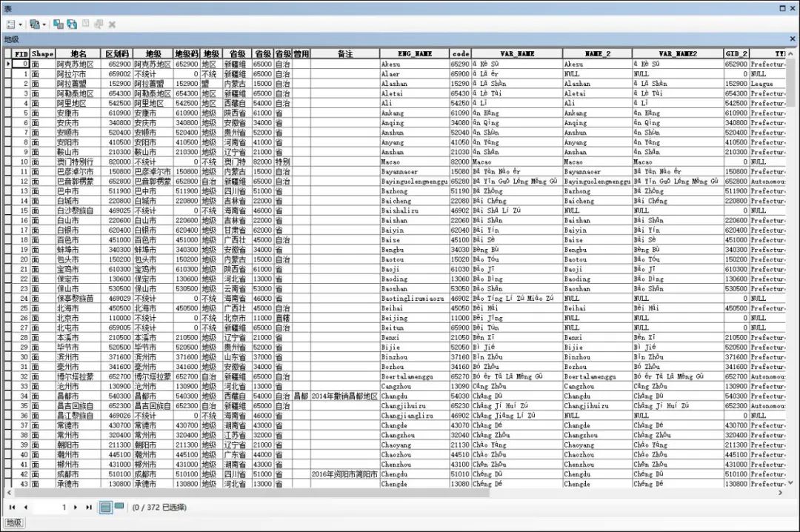Screen dimensions: 800x532
Task: Click the Clear Selection icon
Action: 86,24
